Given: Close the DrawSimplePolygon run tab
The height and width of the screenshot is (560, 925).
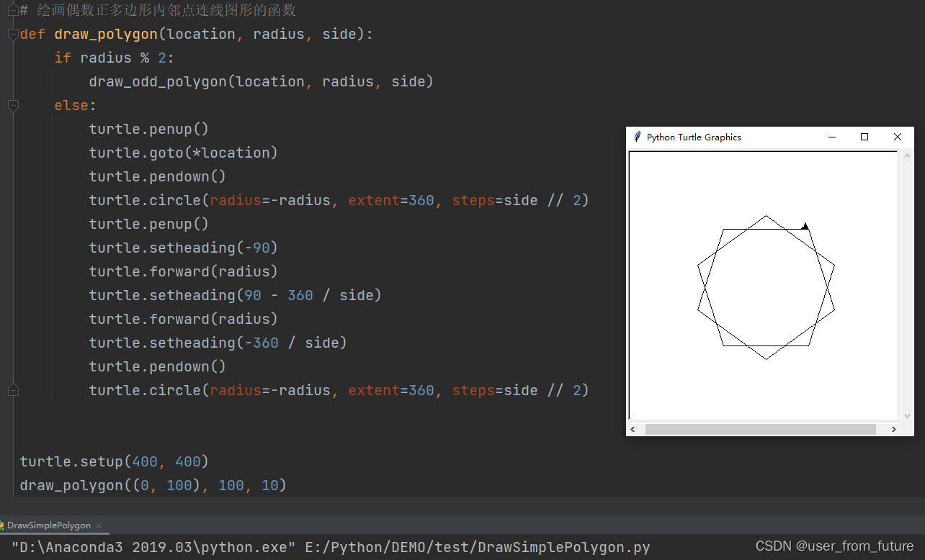Looking at the screenshot, I should (x=99, y=525).
